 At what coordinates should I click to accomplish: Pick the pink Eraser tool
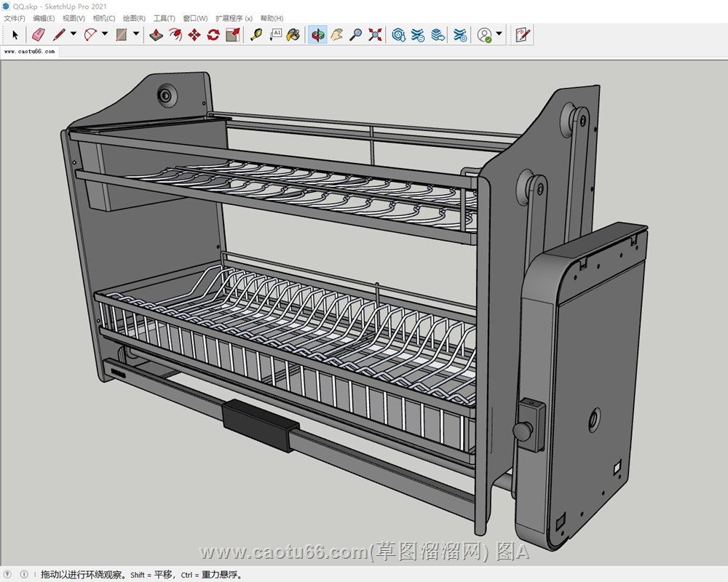[x=39, y=34]
